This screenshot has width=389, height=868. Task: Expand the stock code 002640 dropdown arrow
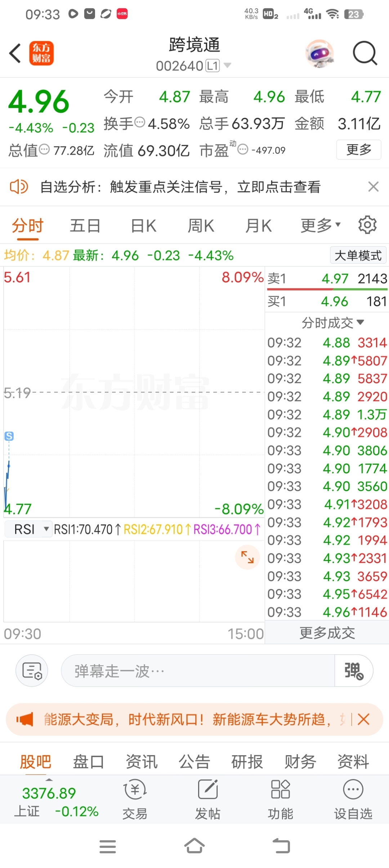227,66
